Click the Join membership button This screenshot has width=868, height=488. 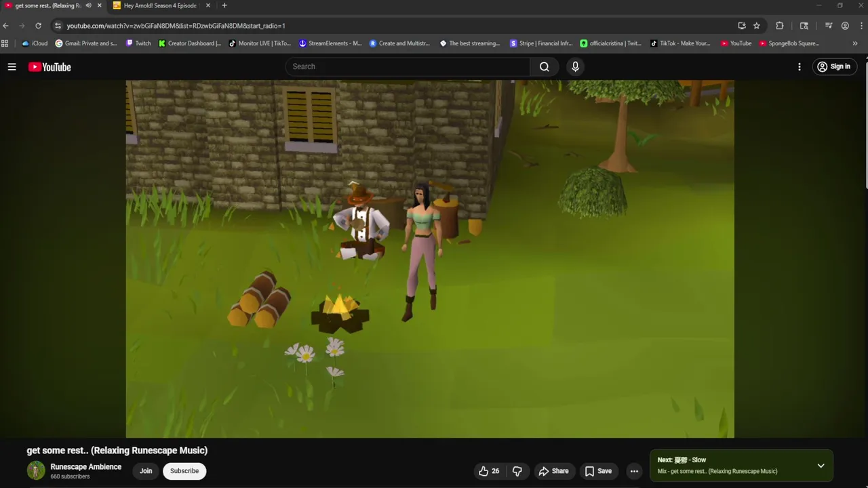[x=146, y=471]
